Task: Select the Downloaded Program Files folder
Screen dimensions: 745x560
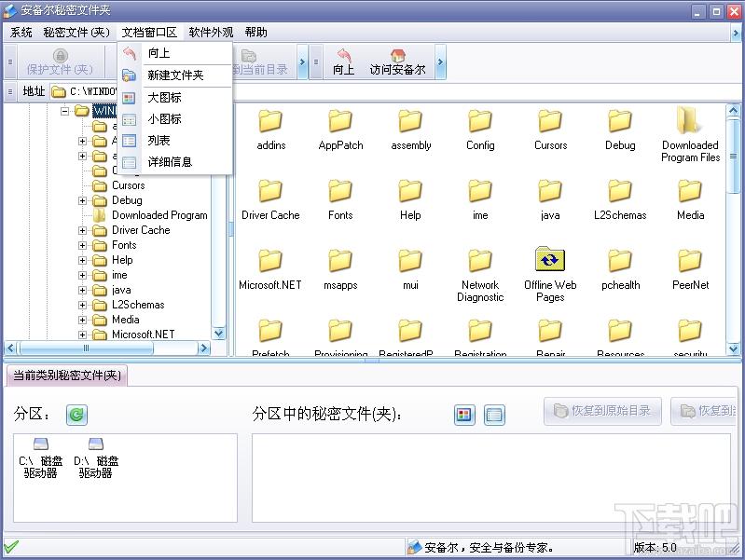Action: click(690, 134)
